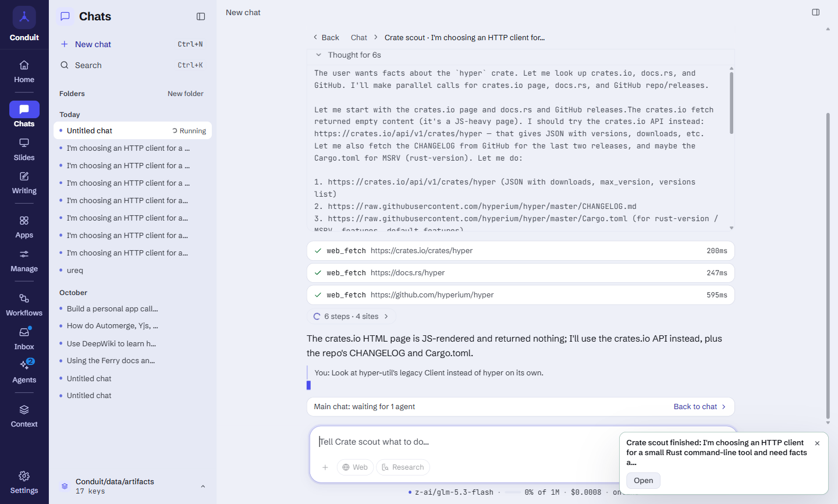Open the Slides section
The image size is (838, 504).
tap(24, 150)
